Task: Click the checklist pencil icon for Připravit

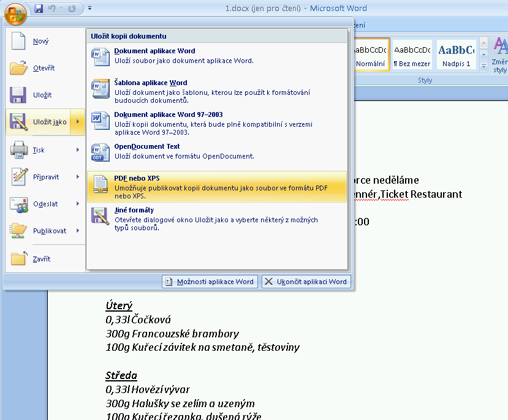Action: tap(19, 177)
